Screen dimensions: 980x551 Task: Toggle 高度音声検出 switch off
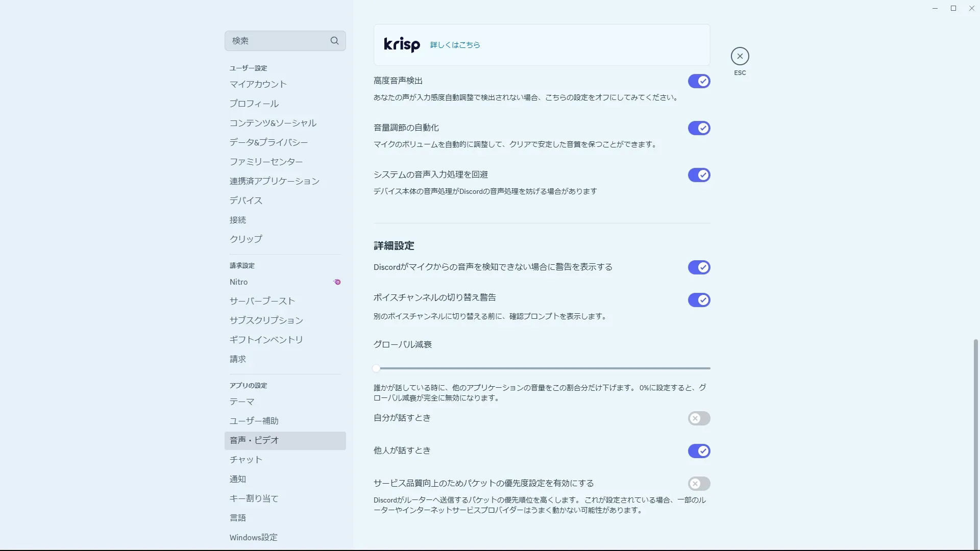tap(699, 81)
